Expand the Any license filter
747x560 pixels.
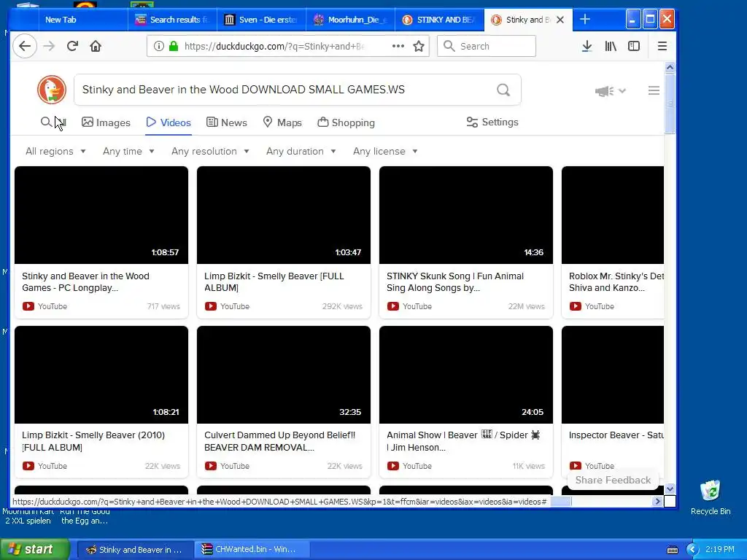385,151
